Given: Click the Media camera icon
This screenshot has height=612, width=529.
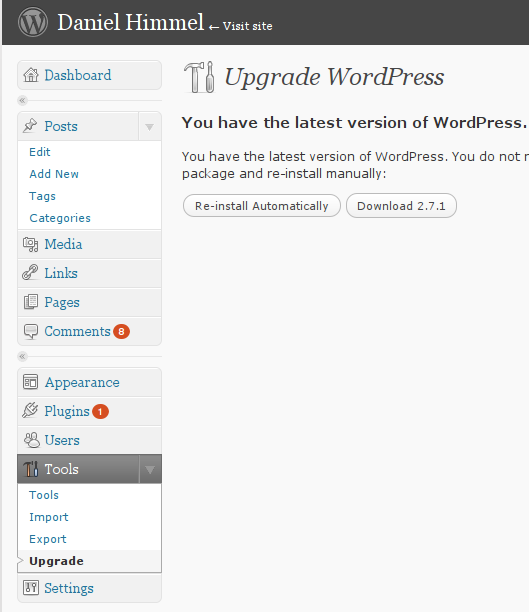Looking at the screenshot, I should pyautogui.click(x=30, y=244).
